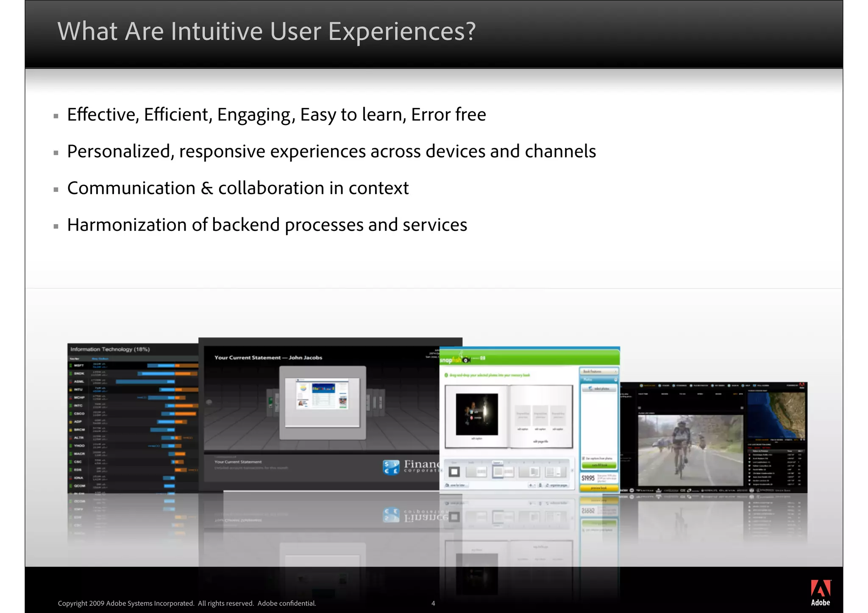Expand the Book Features dropdown
868x613 pixels.
[599, 371]
